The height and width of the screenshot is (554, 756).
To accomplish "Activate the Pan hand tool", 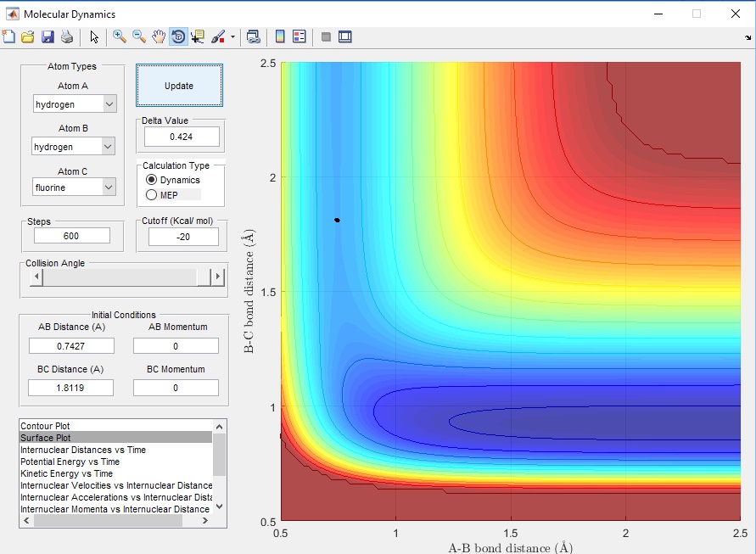I will (x=159, y=36).
